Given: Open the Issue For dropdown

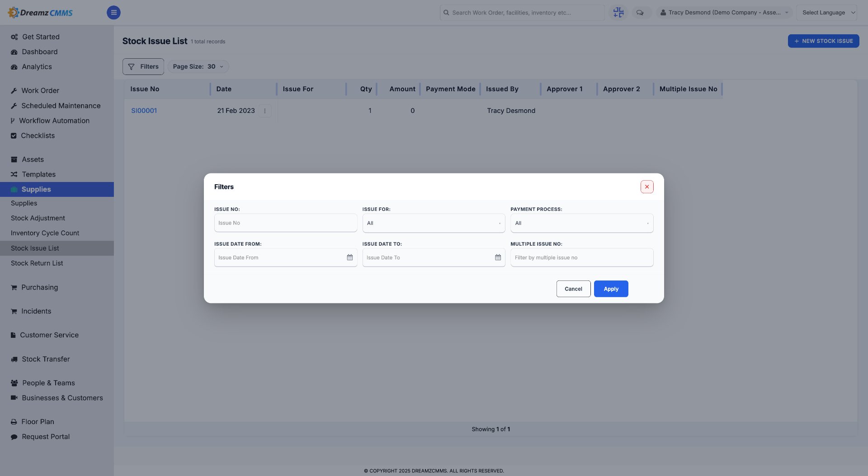Looking at the screenshot, I should (434, 223).
